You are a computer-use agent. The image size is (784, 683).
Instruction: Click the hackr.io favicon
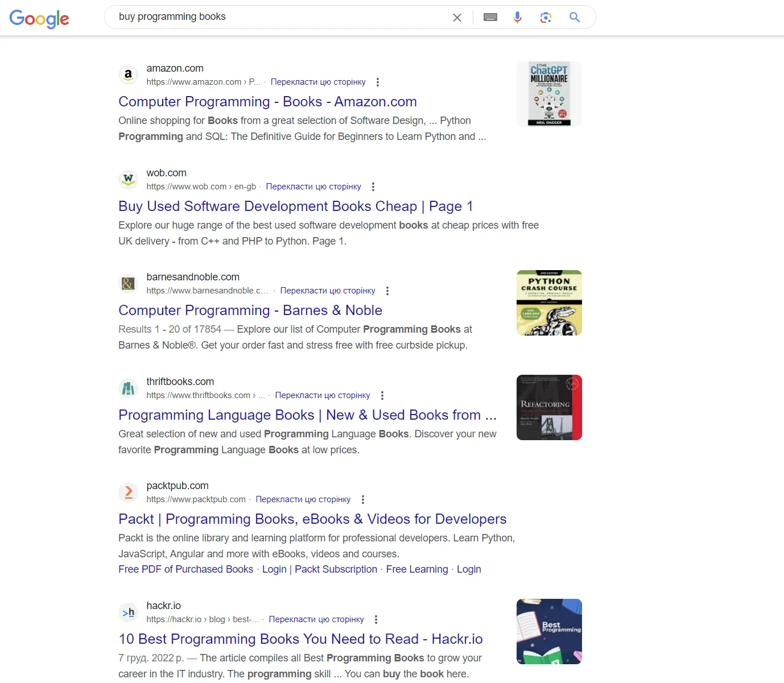pos(128,612)
